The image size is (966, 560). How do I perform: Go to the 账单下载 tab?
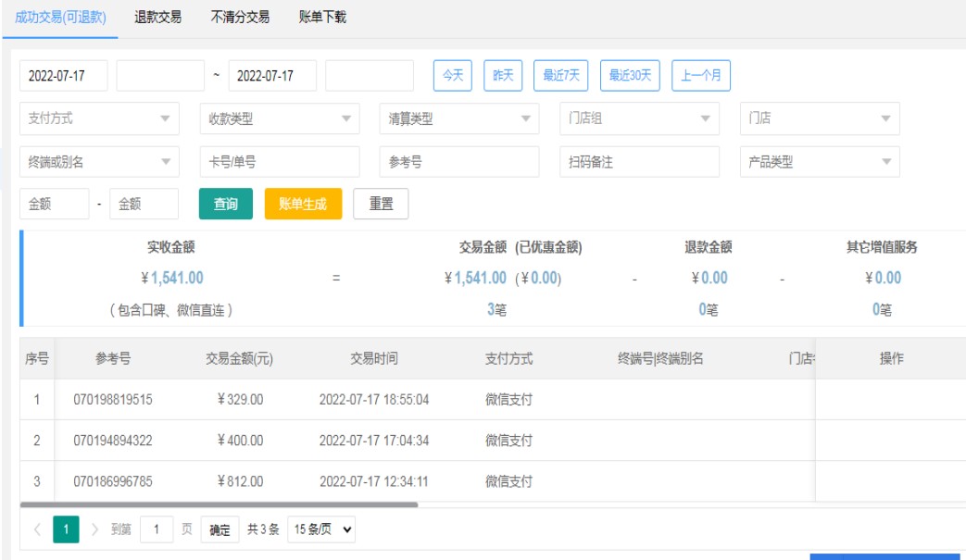pos(322,17)
